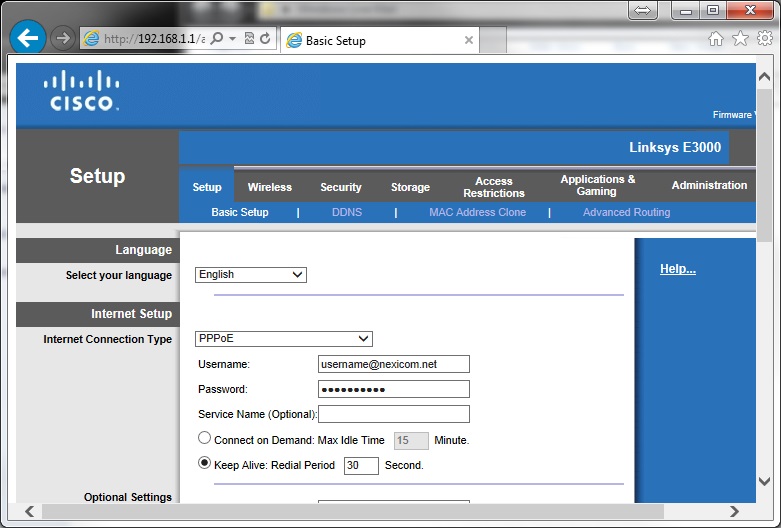Screen dimensions: 781x528
Task: Click horizontal scrollbar right arrow
Action: point(734,512)
